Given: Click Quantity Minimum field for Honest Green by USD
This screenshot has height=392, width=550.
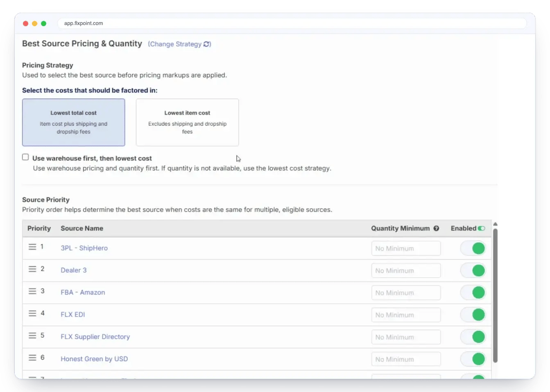Looking at the screenshot, I should click(406, 359).
